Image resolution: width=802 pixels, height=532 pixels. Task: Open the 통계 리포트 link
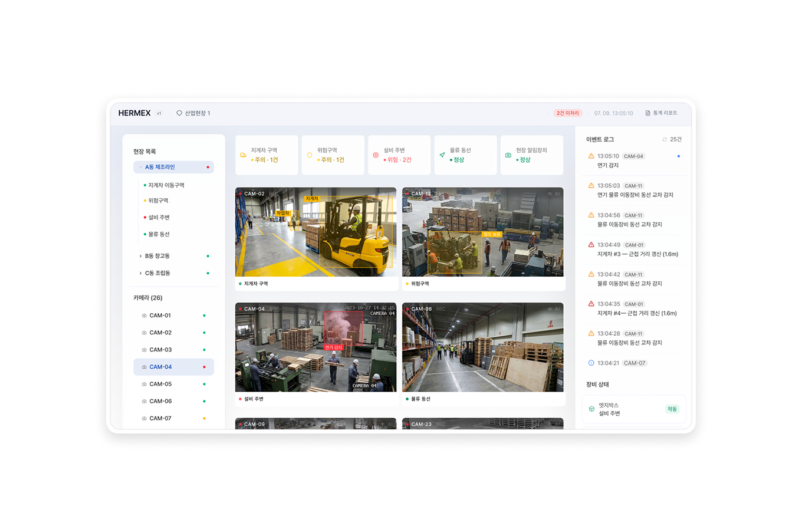pyautogui.click(x=661, y=113)
